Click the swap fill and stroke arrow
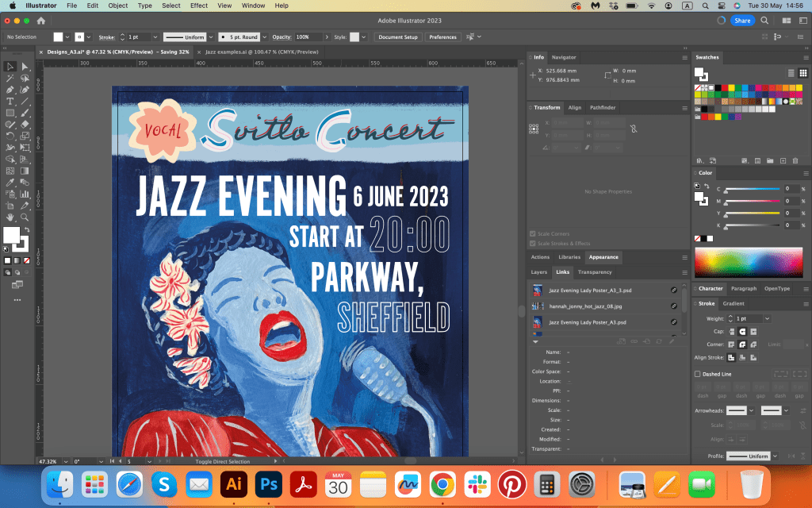 (26, 229)
